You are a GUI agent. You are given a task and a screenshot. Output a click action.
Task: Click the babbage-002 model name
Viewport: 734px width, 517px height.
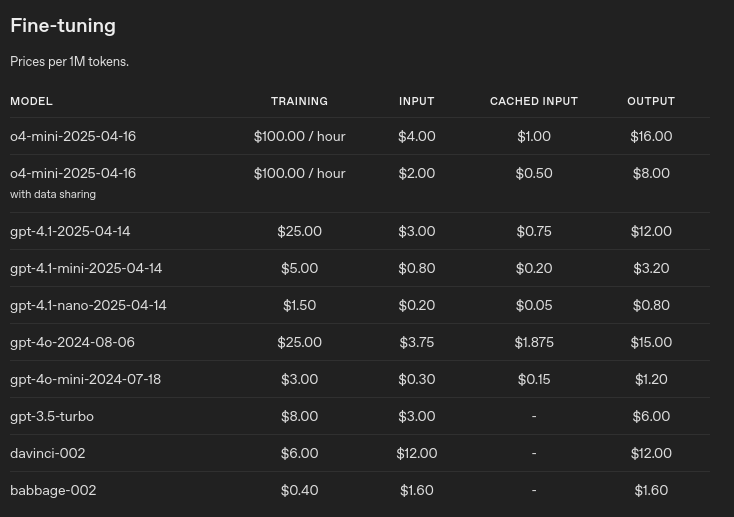point(53,490)
